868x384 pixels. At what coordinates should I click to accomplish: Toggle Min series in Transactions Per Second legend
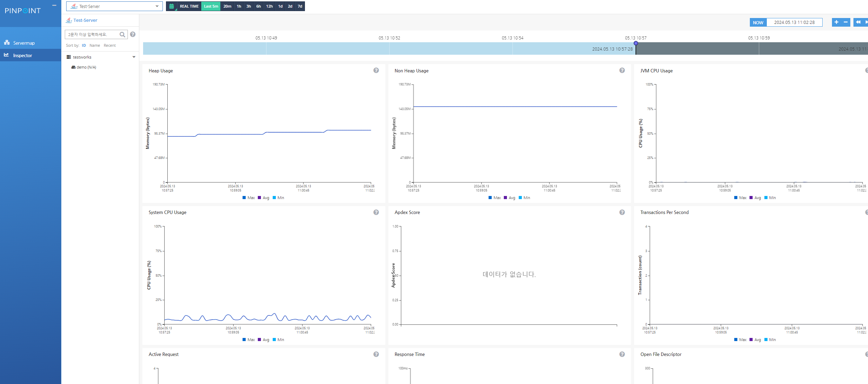[x=770, y=340]
